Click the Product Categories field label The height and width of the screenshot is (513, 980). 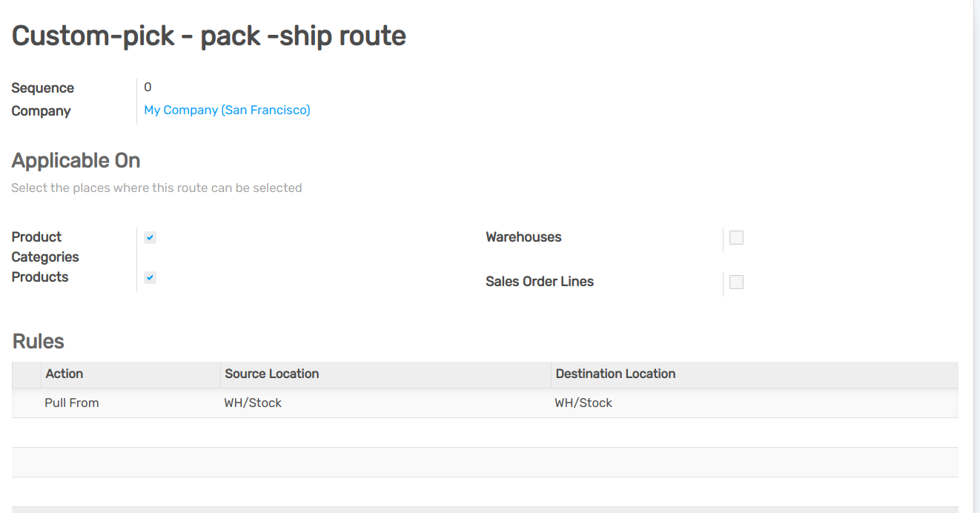coord(45,247)
